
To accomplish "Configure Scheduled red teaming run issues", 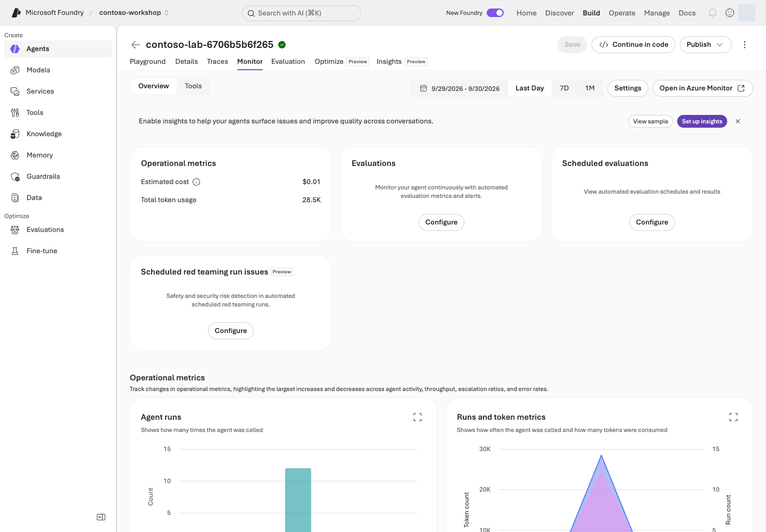I will pyautogui.click(x=231, y=331).
